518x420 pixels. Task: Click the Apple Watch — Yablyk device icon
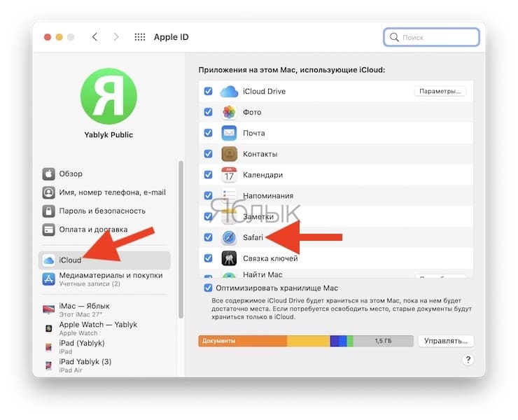[x=48, y=328]
